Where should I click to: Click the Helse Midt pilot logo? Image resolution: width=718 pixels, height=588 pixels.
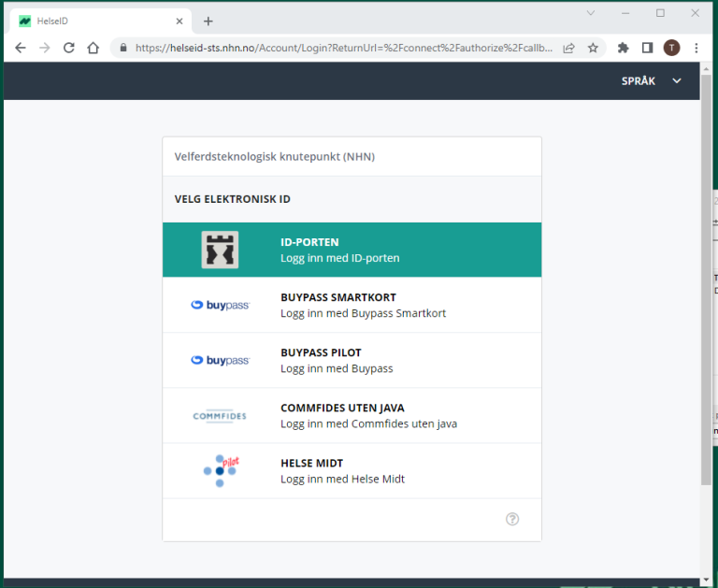[x=220, y=470]
